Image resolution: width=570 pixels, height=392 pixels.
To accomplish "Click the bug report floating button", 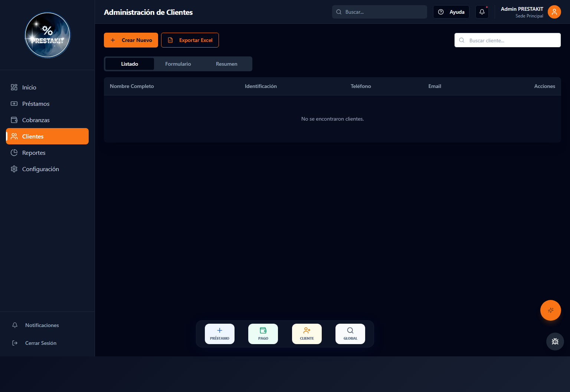I will 555,342.
